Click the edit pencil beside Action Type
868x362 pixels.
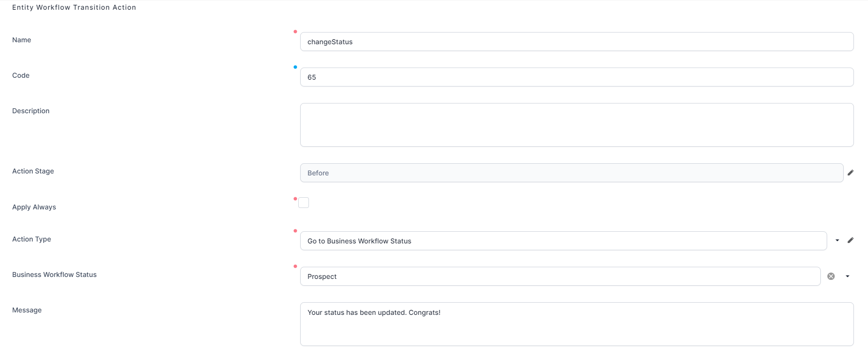pos(850,240)
